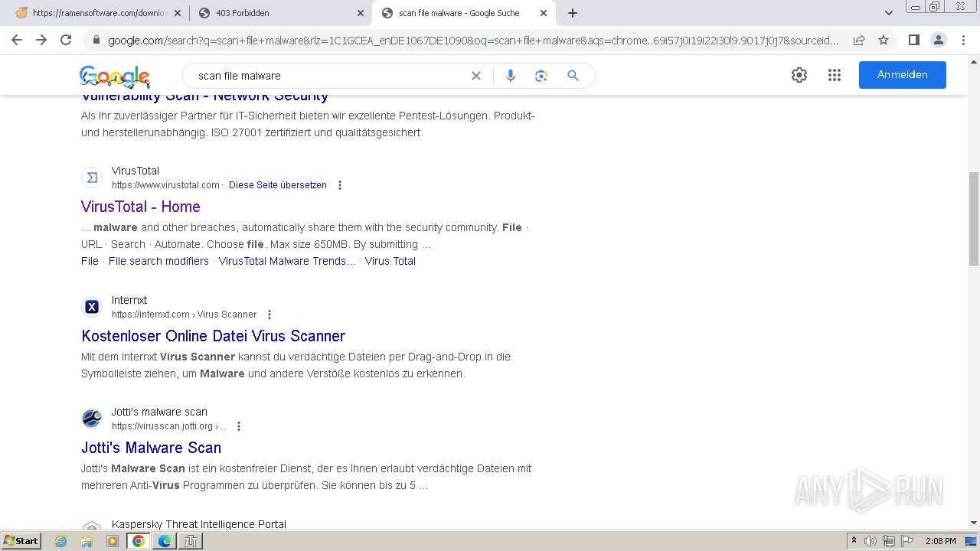Open VirusTotal favicon icon
Screen dimensions: 980x551
[92, 178]
